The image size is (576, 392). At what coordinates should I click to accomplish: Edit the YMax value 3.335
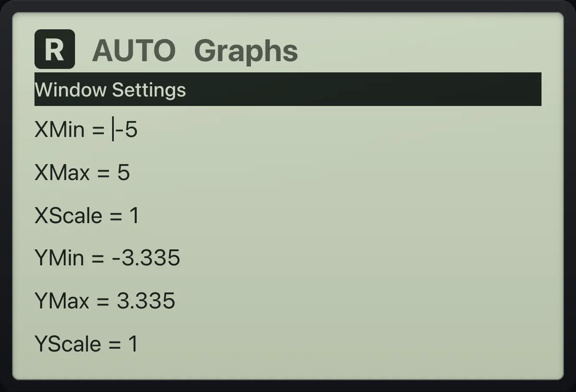point(146,301)
